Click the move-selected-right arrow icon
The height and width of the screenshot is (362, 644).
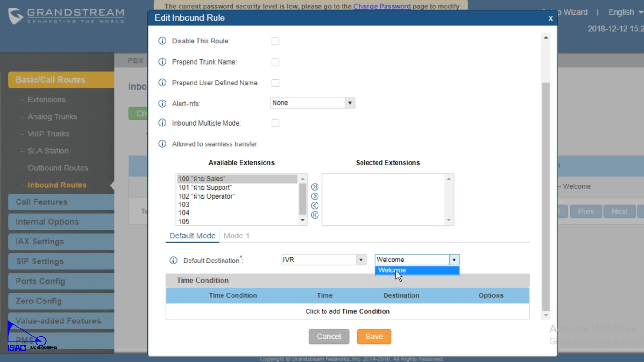pyautogui.click(x=315, y=196)
